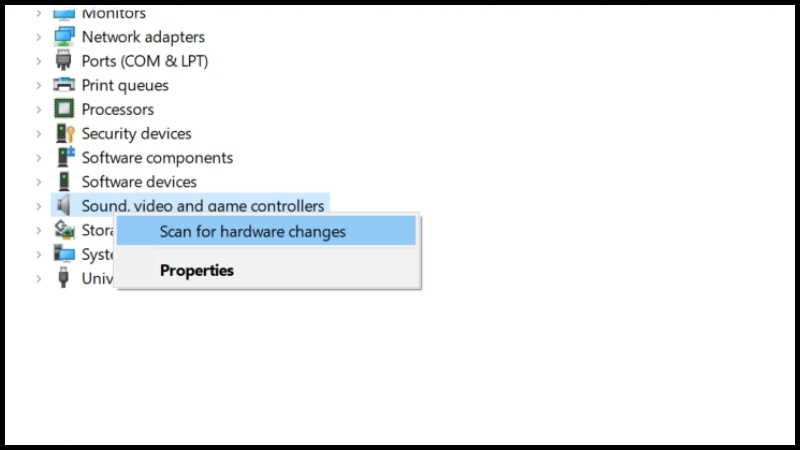Click the Processors chip icon

pos(64,109)
